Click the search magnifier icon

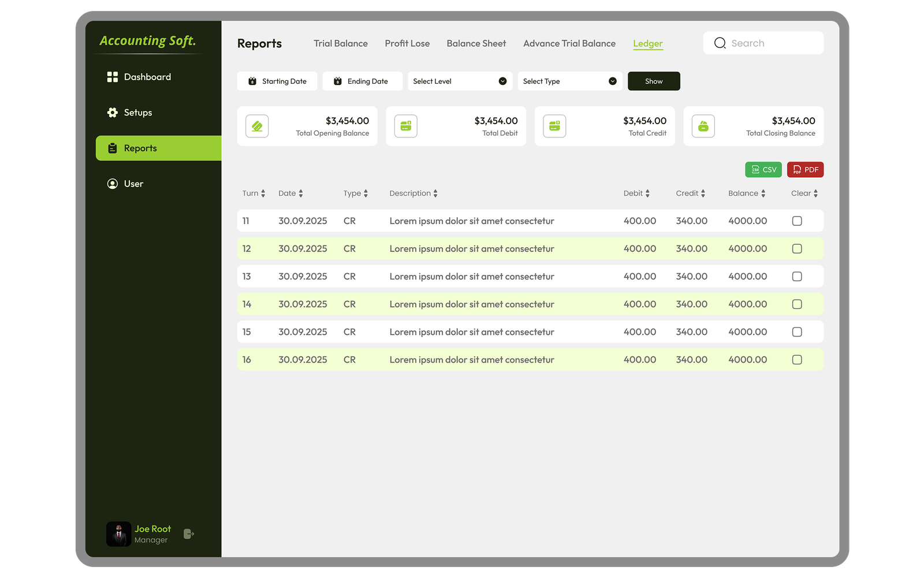[720, 42]
